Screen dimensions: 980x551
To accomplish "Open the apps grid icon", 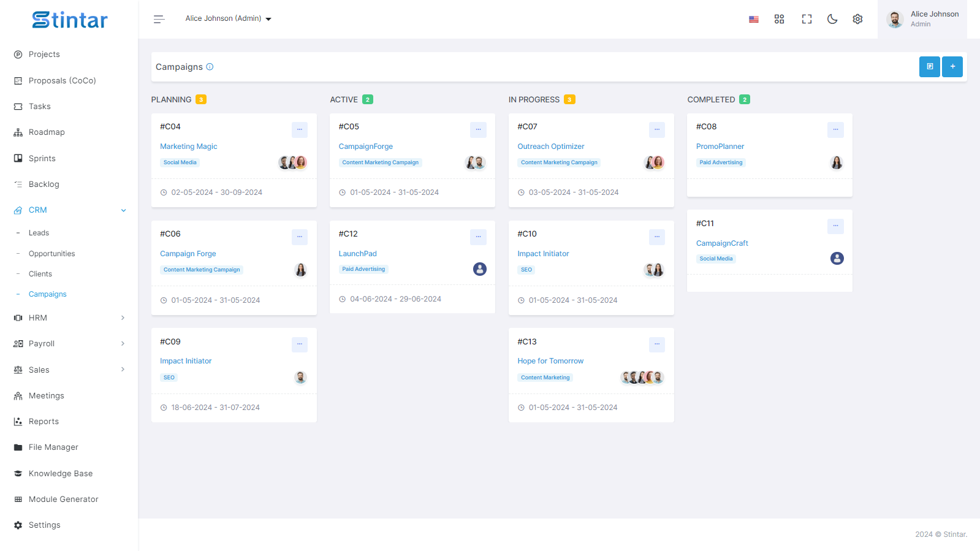I will click(779, 19).
